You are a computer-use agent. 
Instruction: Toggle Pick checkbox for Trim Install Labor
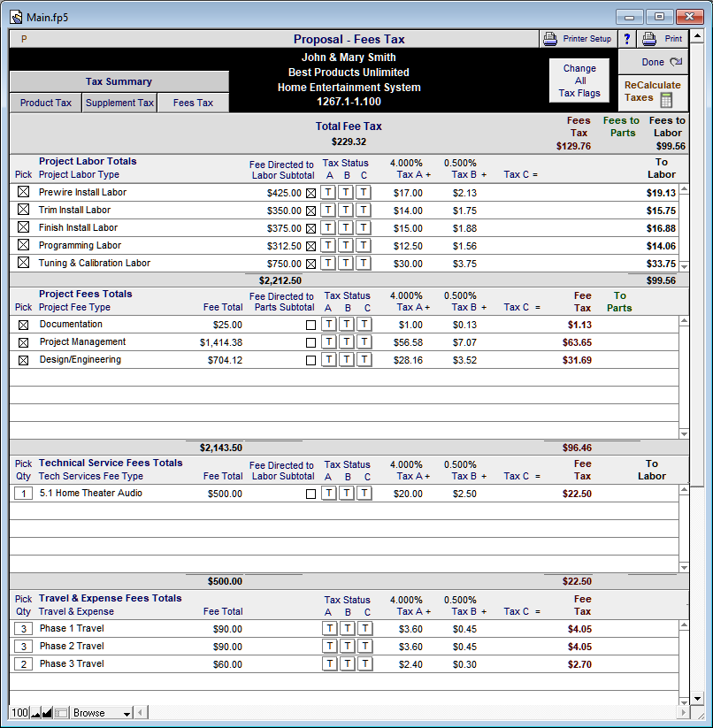click(23, 210)
